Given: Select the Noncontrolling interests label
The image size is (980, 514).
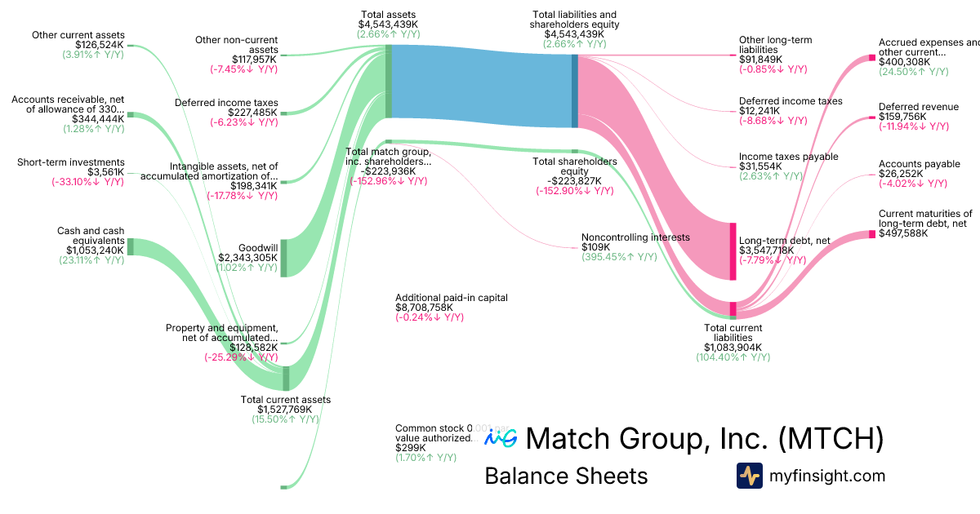Looking at the screenshot, I should click(635, 237).
